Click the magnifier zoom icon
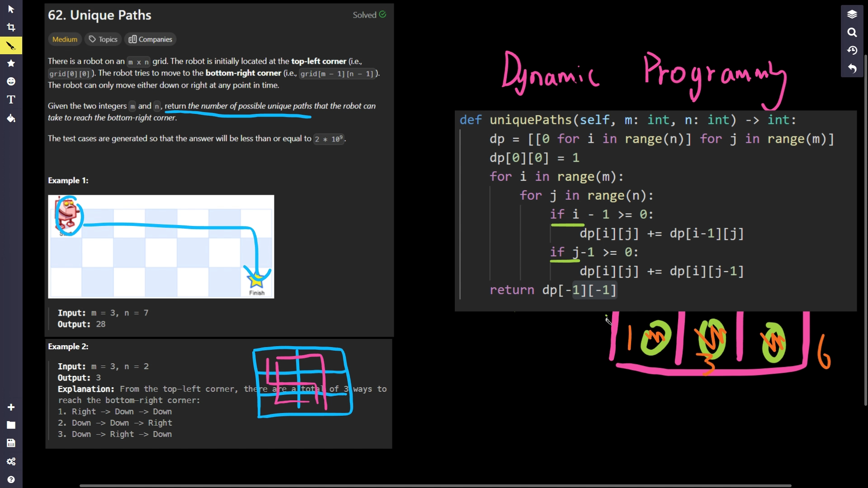 point(852,32)
